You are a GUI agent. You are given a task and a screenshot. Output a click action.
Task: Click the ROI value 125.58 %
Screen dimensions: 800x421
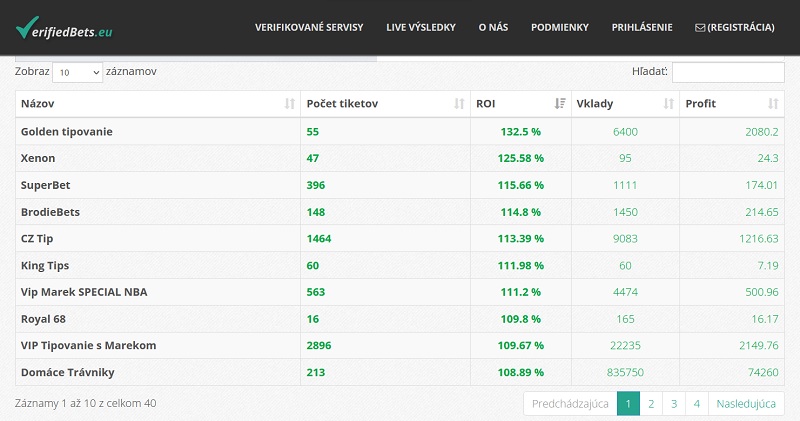[520, 158]
